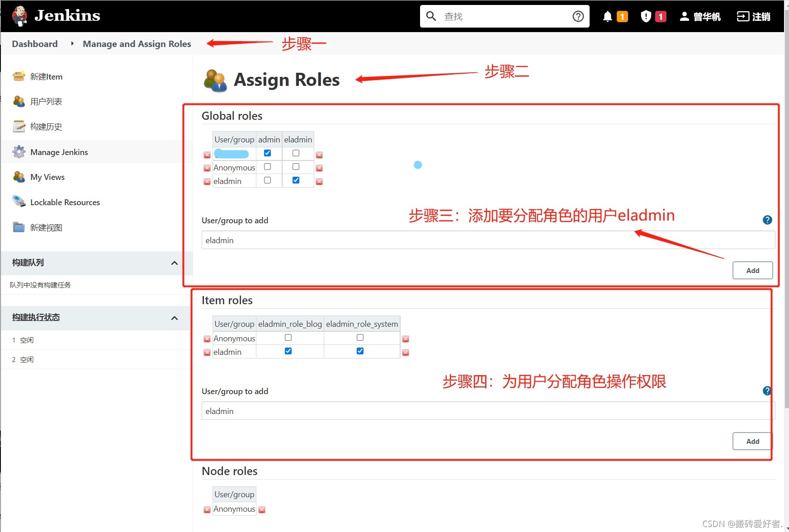The image size is (789, 532).
Task: Go to Dashboard breadcrumb link
Action: [35, 44]
